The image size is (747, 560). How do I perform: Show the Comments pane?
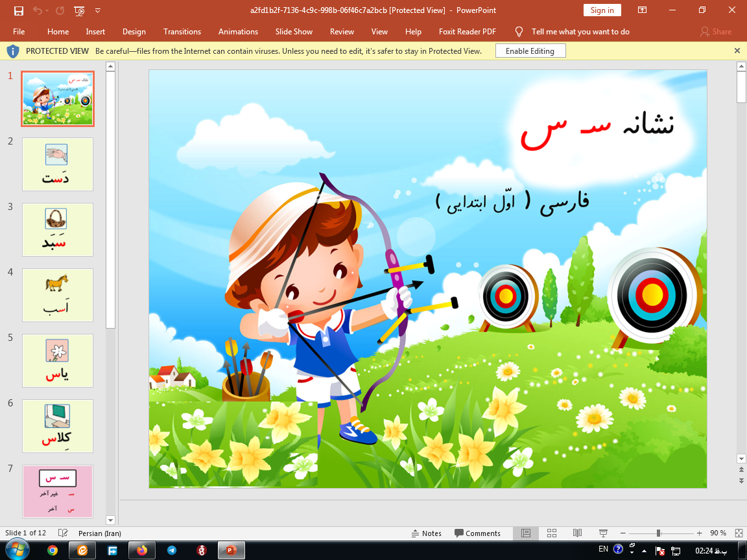point(479,533)
